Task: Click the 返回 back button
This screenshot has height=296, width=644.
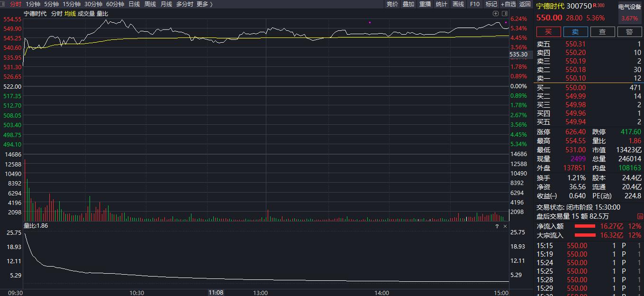Action: (525, 4)
